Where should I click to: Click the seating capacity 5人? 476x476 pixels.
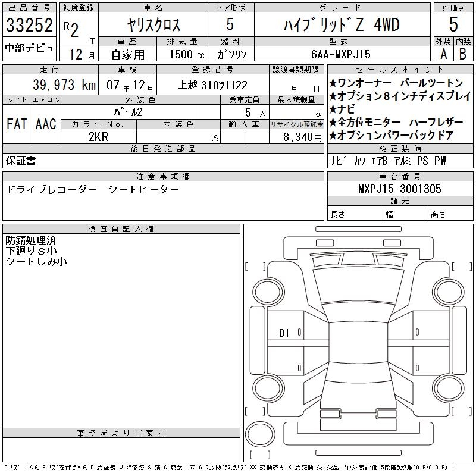coord(255,112)
